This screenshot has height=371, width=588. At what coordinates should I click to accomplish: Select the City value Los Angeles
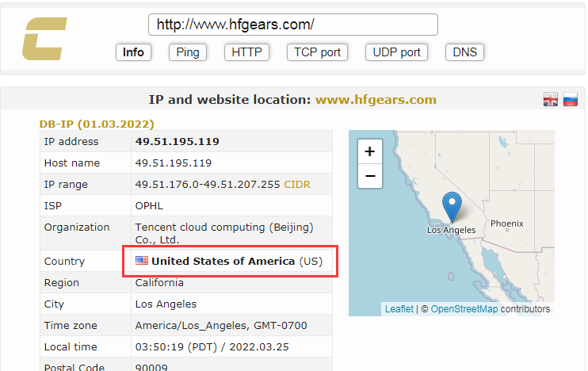pos(166,304)
